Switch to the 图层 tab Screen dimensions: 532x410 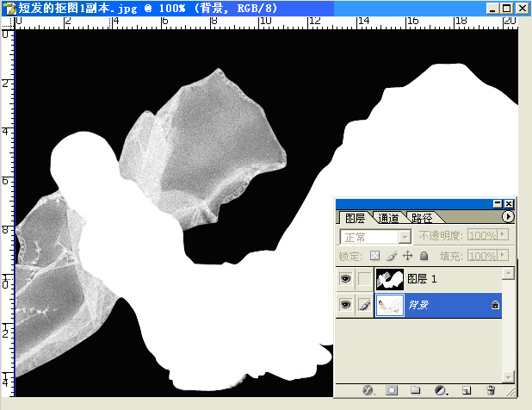tap(356, 218)
